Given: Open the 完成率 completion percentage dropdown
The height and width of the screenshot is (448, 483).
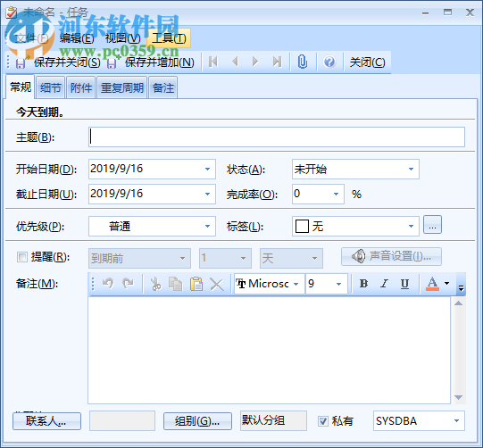Looking at the screenshot, I should pos(336,194).
